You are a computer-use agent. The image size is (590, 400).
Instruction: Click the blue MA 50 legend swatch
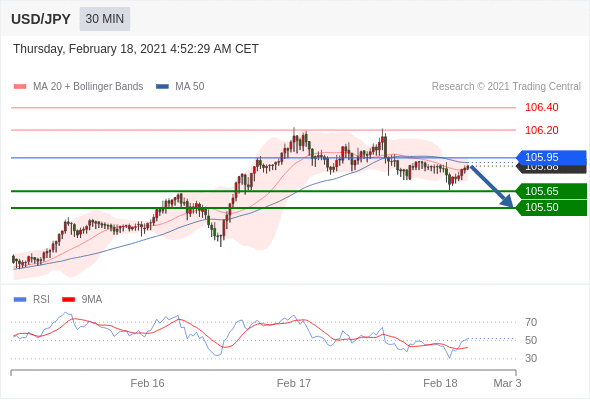162,87
